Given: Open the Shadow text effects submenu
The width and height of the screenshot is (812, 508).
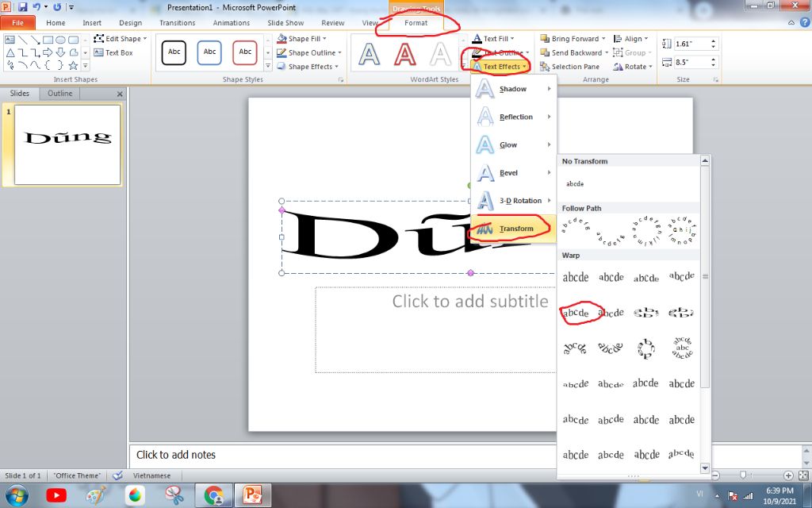Looking at the screenshot, I should tap(514, 89).
